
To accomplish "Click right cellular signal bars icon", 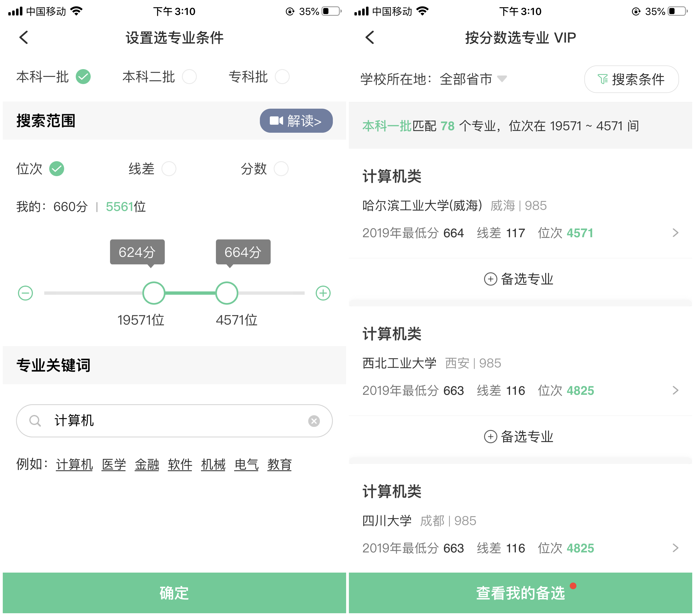I will (x=361, y=11).
